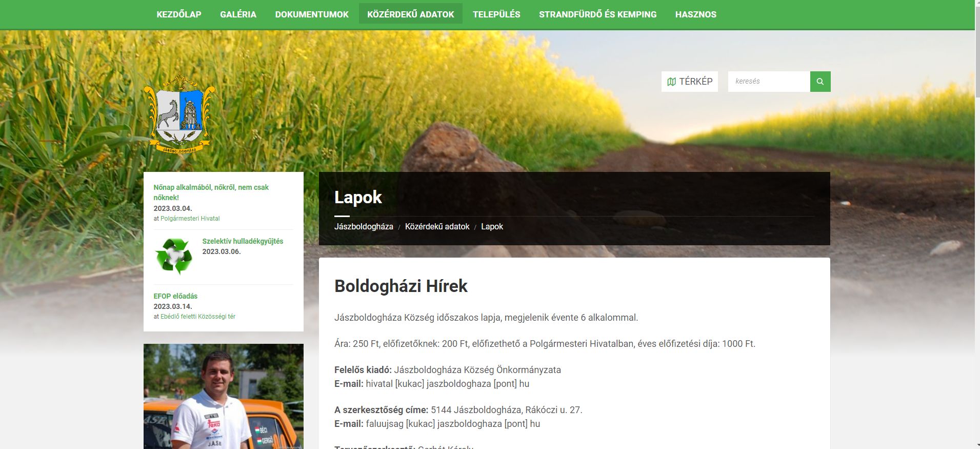Viewport: 980px width, 449px height.
Task: Go to Jászboldogháza breadcrumb link
Action: pyautogui.click(x=364, y=227)
